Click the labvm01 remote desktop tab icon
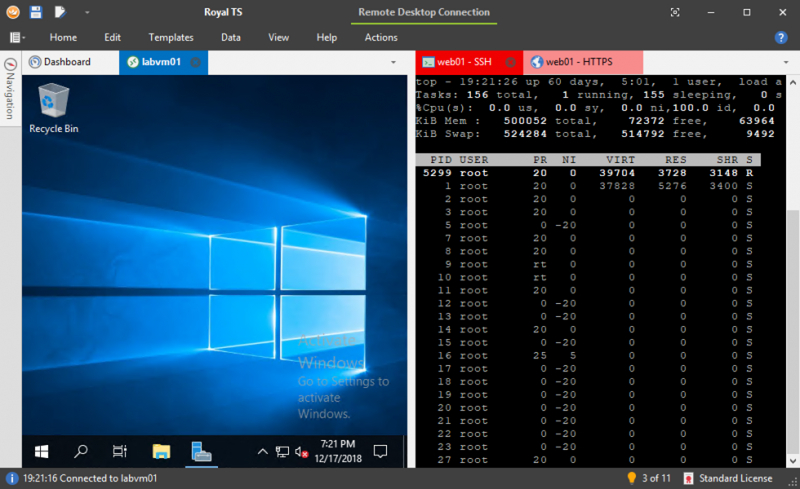The height and width of the screenshot is (489, 800). [133, 62]
